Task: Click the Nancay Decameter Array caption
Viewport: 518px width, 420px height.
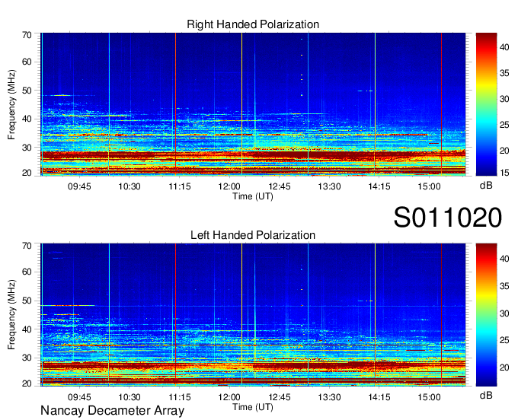Action: 112,410
